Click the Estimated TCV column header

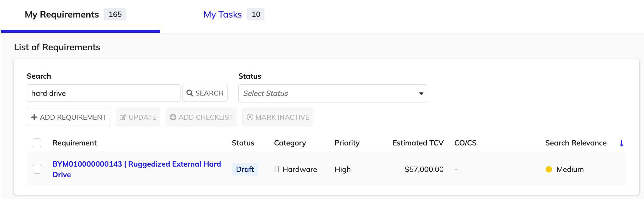(x=418, y=143)
